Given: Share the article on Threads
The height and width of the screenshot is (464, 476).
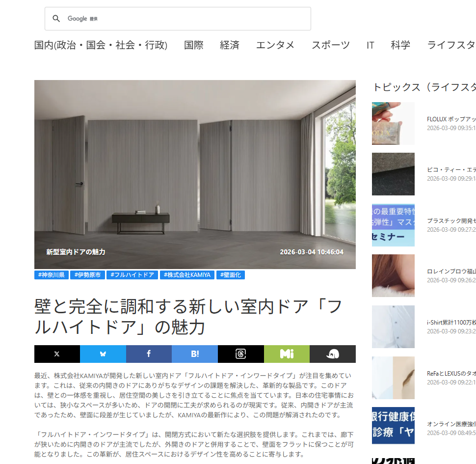Looking at the screenshot, I should [240, 354].
